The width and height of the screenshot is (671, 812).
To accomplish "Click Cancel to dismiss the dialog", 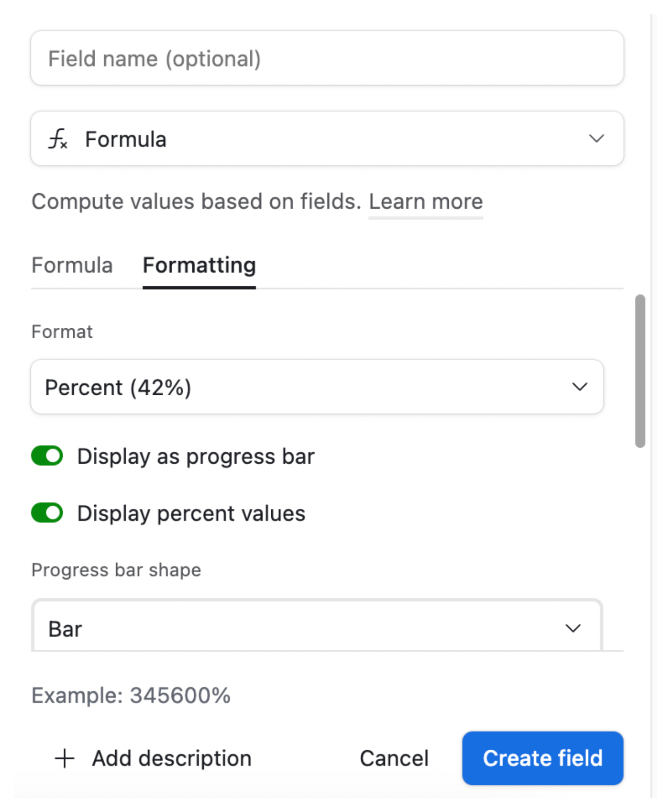I will click(394, 758).
